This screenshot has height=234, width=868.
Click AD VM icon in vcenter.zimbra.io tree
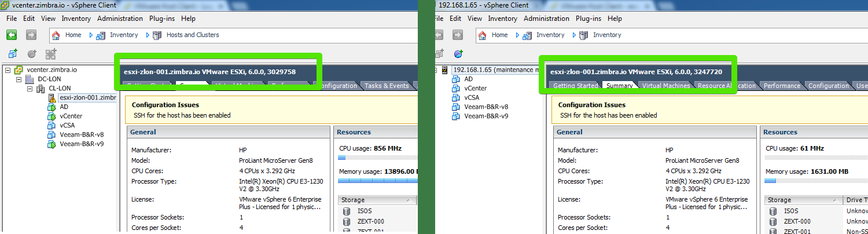point(52,107)
